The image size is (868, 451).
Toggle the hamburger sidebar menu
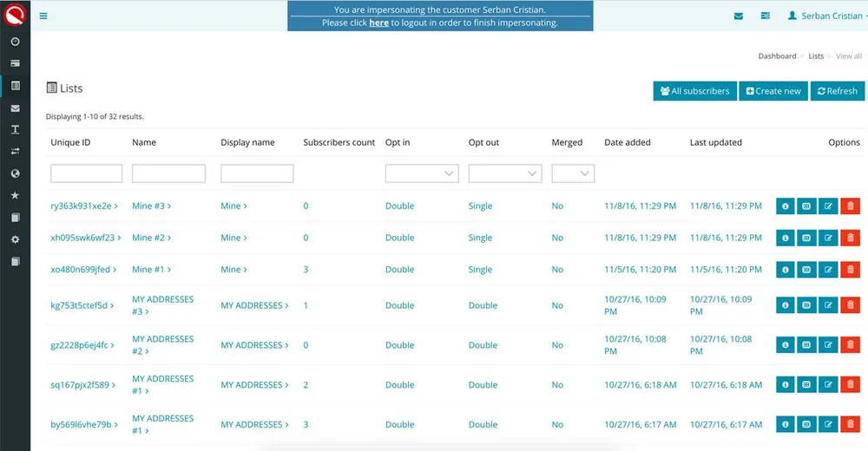43,16
